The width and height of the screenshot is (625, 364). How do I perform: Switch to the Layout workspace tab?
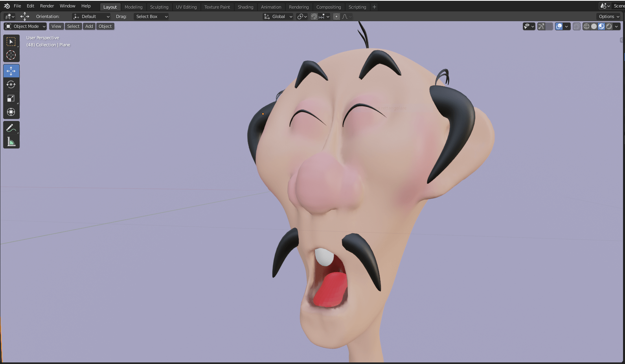pos(110,7)
